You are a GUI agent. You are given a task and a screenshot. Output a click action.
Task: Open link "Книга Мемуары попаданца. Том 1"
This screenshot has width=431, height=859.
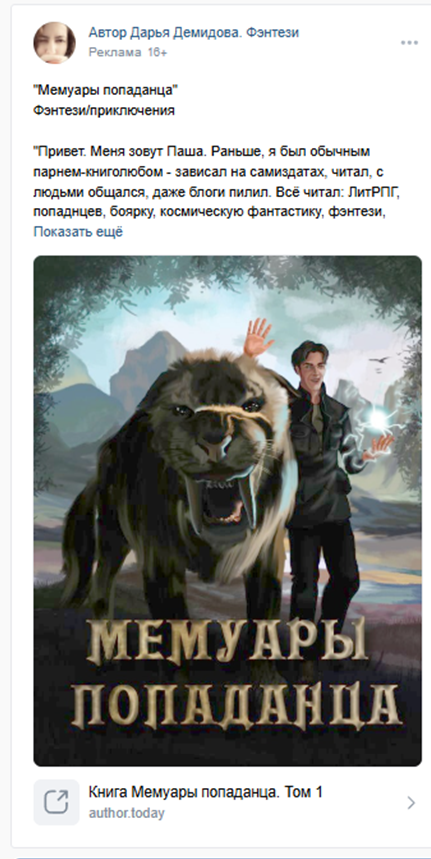tap(205, 792)
